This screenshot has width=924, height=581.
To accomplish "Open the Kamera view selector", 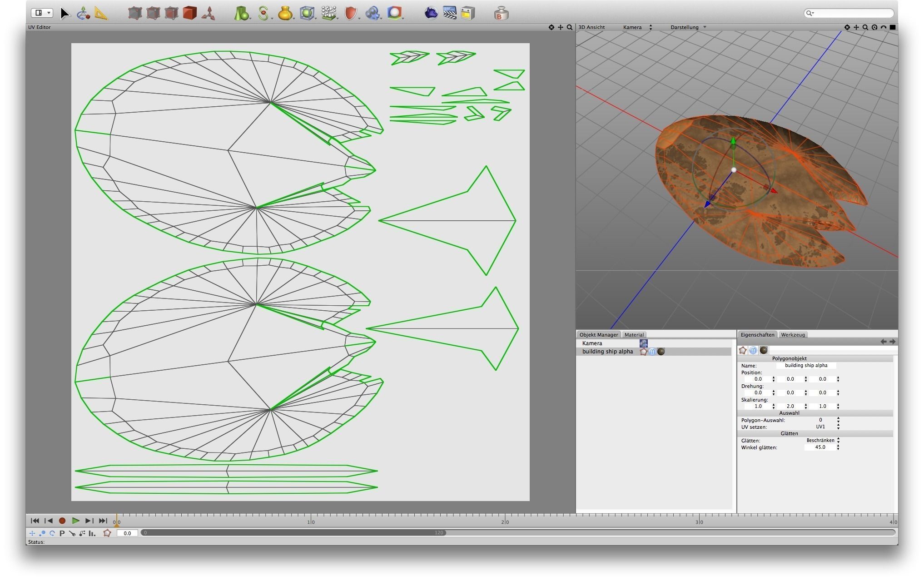I will pyautogui.click(x=637, y=27).
